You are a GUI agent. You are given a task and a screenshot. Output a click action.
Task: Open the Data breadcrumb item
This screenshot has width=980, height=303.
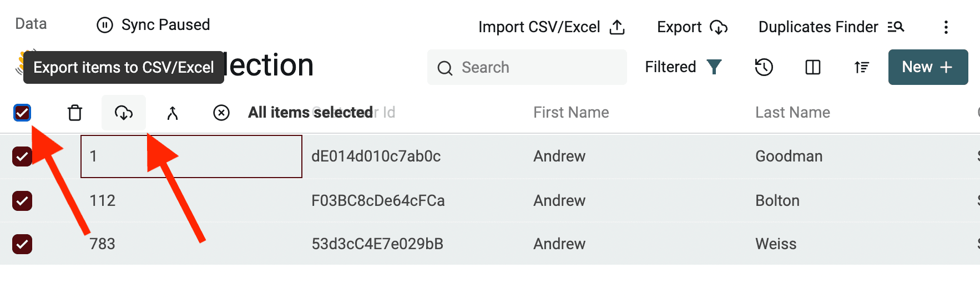coord(31,24)
